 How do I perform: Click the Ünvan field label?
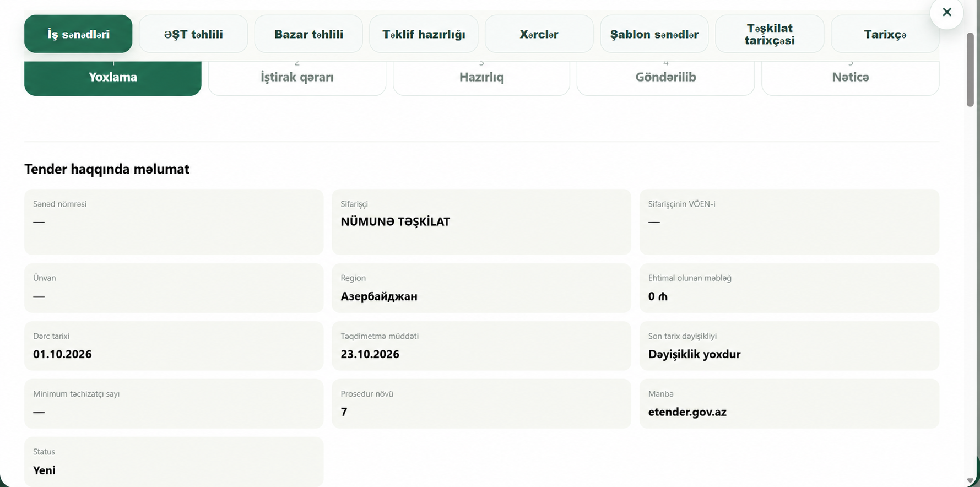tap(45, 278)
